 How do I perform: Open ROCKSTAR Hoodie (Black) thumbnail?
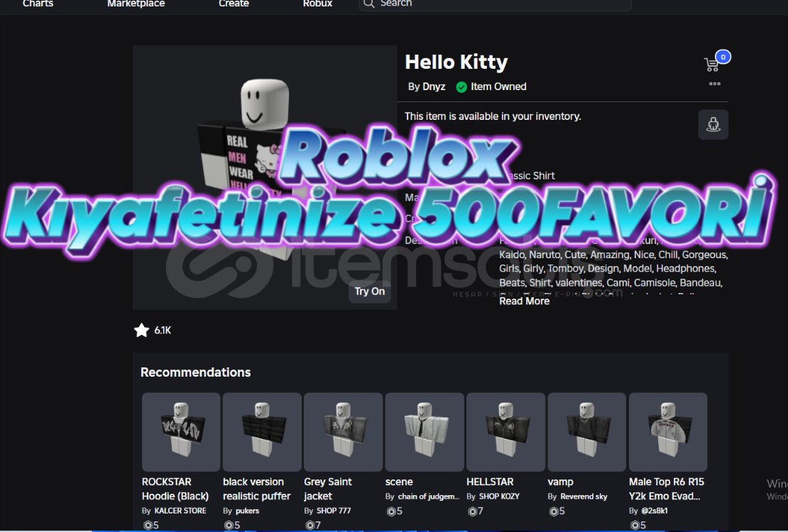(x=181, y=432)
